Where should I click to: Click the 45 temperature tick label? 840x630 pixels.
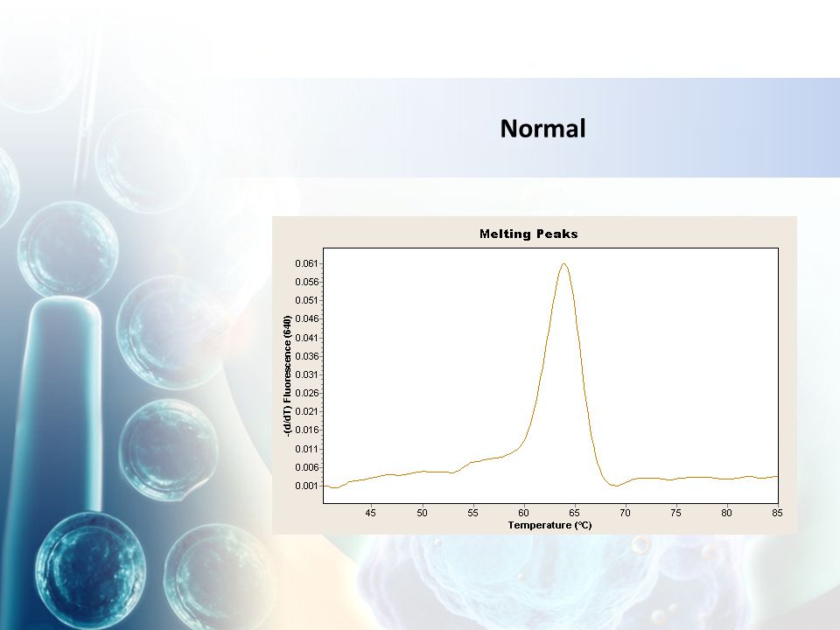pyautogui.click(x=371, y=513)
